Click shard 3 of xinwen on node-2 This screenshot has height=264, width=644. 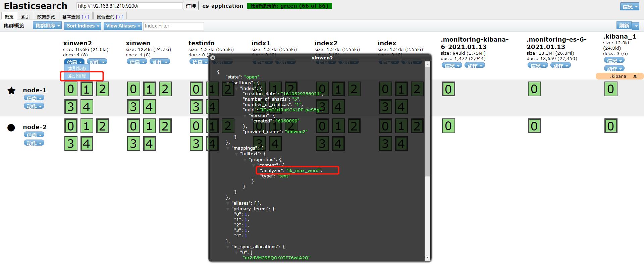pyautogui.click(x=133, y=144)
